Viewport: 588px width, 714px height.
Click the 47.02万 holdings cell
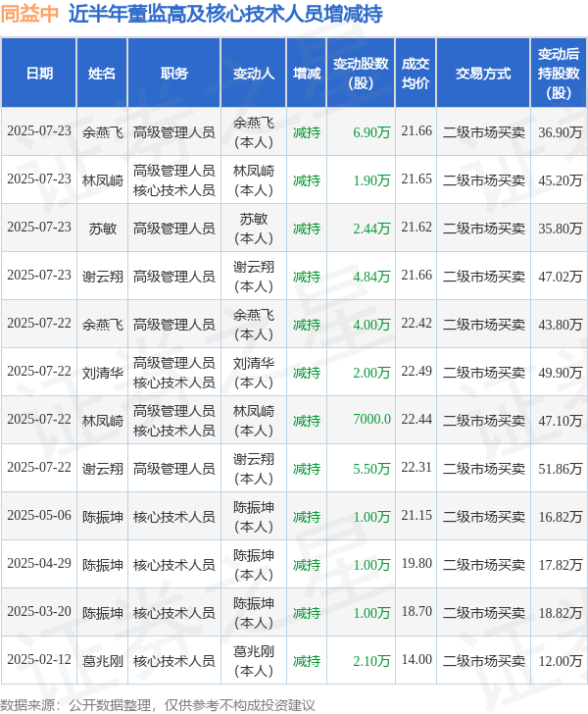560,277
